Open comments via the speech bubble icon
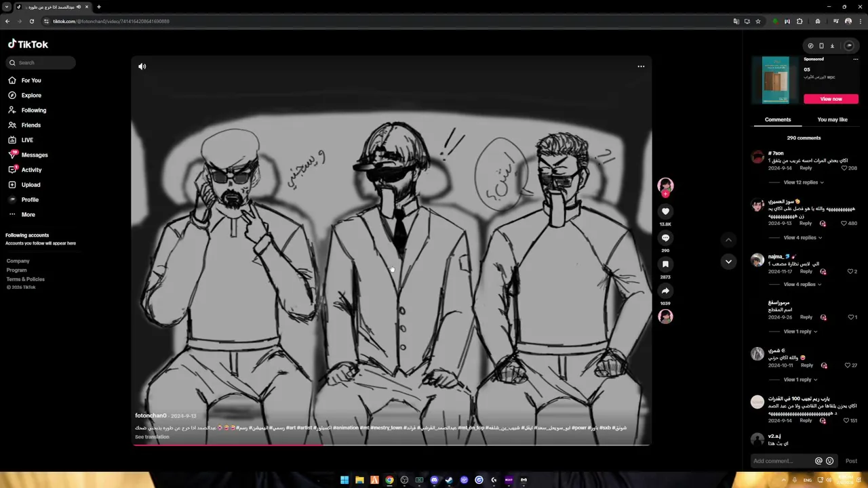The image size is (868, 488). coord(665,238)
